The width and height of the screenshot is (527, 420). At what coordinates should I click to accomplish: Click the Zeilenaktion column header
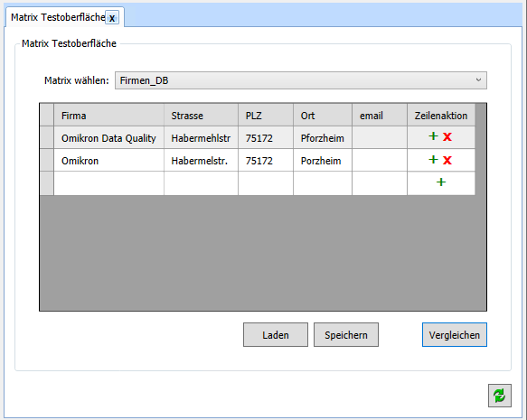441,116
